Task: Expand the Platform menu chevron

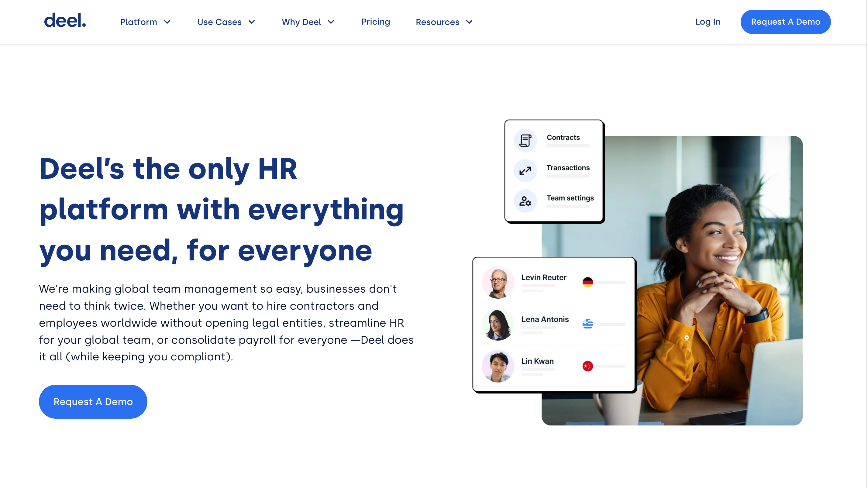Action: 167,22
